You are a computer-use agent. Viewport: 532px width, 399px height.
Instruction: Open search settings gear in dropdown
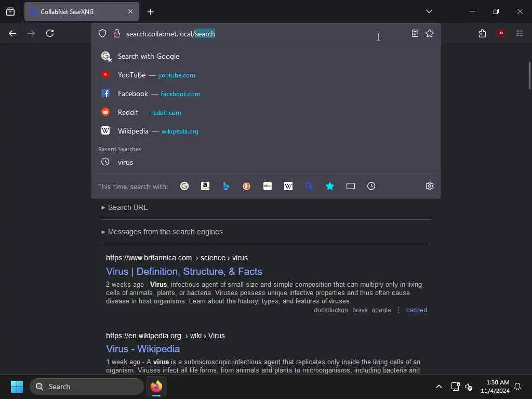click(x=430, y=186)
